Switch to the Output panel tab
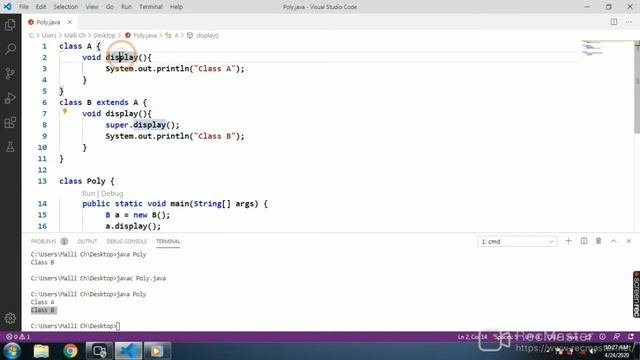The width and height of the screenshot is (640, 360). click(x=87, y=241)
